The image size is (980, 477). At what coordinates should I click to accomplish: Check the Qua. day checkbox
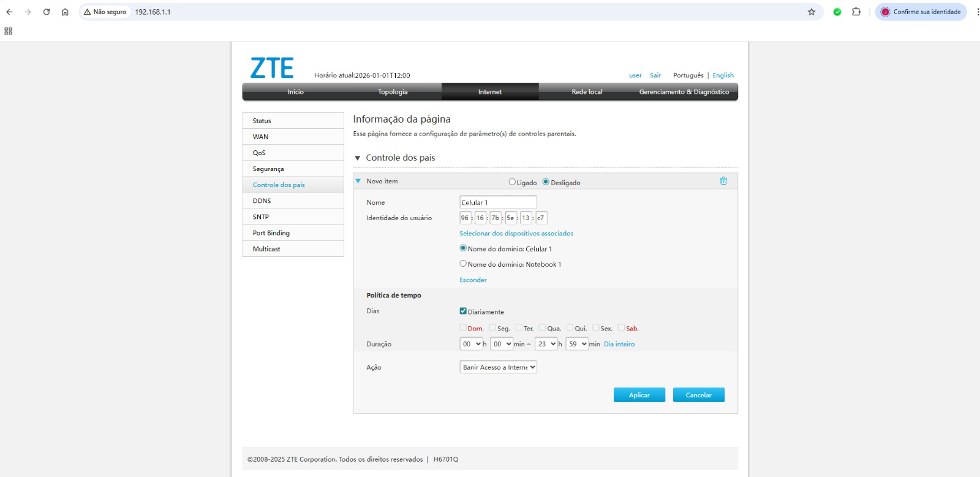(542, 328)
